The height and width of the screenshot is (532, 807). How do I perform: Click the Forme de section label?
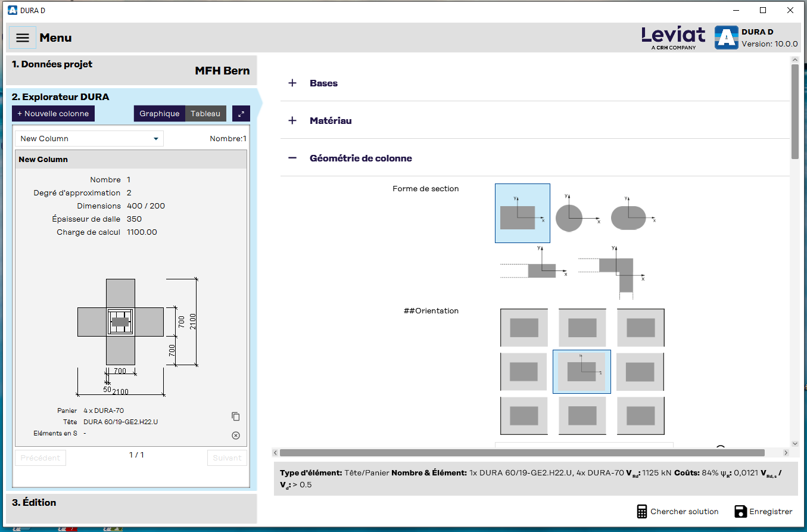426,189
